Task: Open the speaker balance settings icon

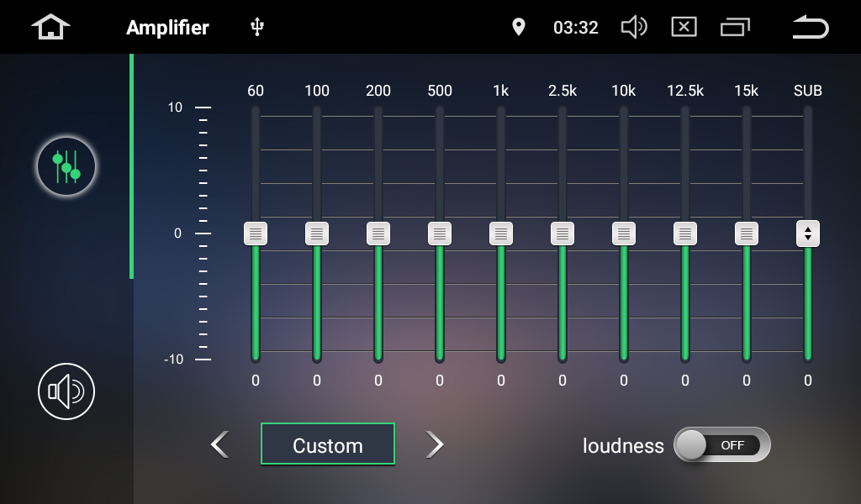Action: pyautogui.click(x=66, y=391)
